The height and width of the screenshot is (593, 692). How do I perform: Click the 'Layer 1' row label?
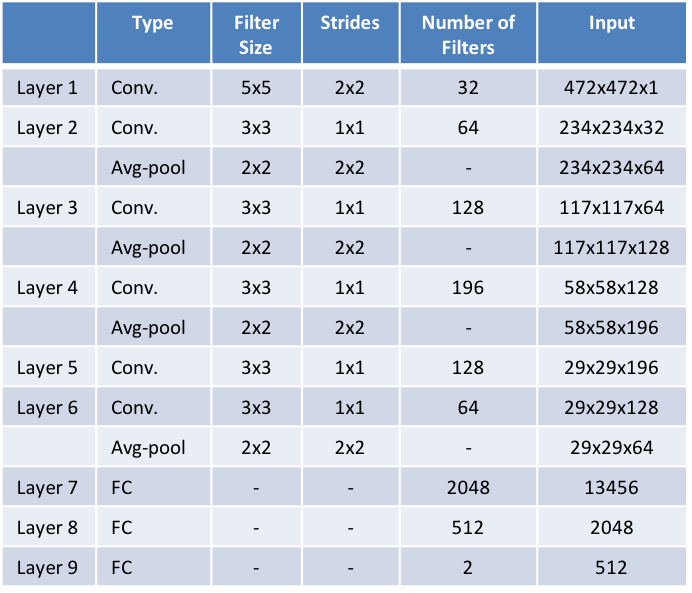pyautogui.click(x=47, y=88)
